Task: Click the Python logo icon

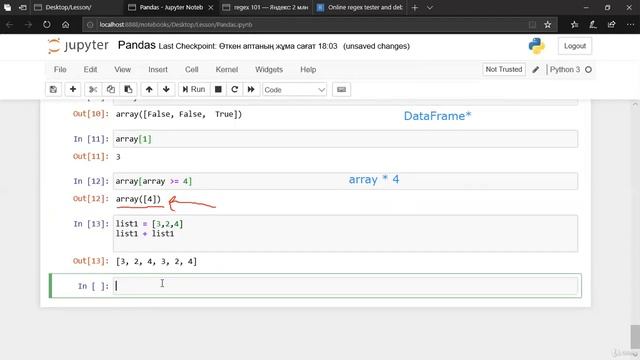Action: pyautogui.click(x=536, y=46)
